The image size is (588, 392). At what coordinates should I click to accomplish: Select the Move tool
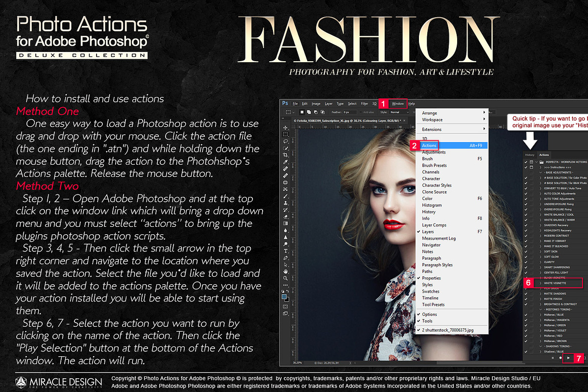pyautogui.click(x=285, y=127)
